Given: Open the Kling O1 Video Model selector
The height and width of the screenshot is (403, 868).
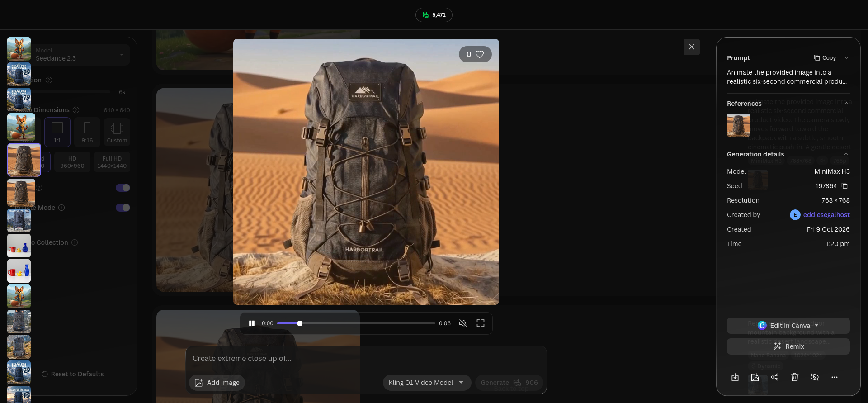Looking at the screenshot, I should (x=427, y=383).
